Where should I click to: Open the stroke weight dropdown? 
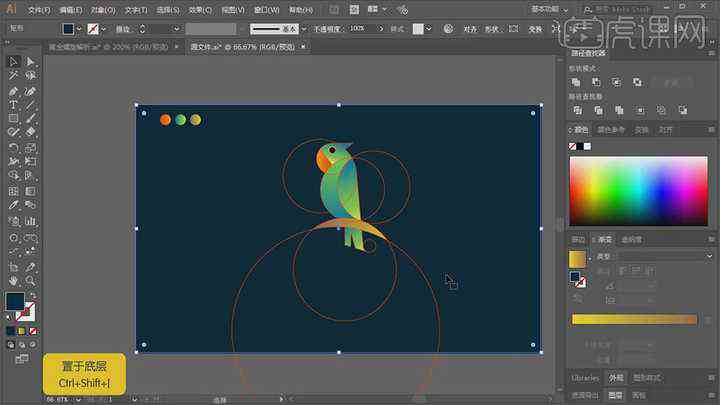[x=176, y=29]
